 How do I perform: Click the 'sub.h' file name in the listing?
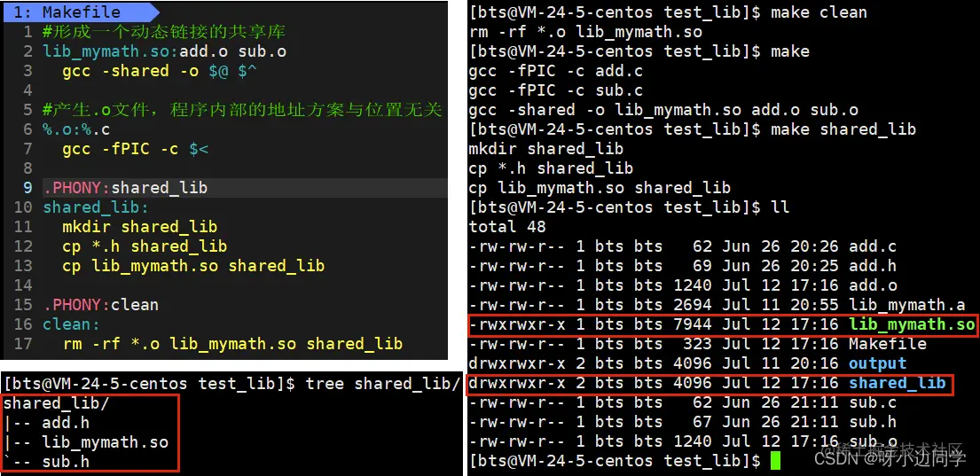[873, 422]
